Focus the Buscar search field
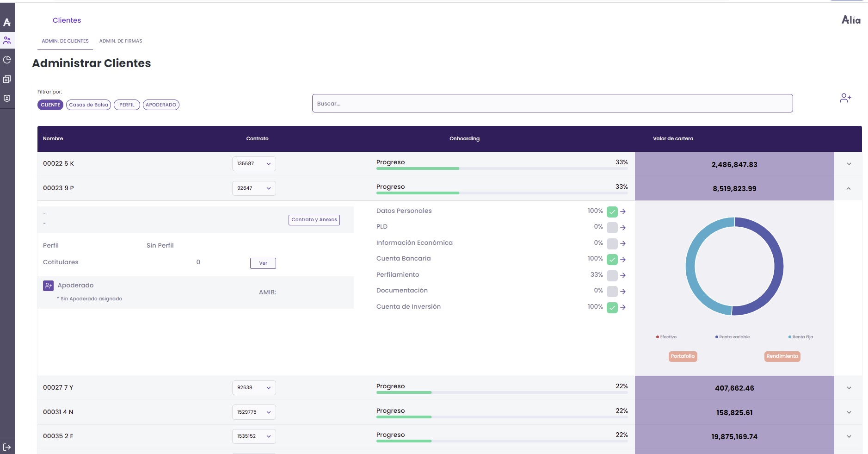 (x=552, y=103)
